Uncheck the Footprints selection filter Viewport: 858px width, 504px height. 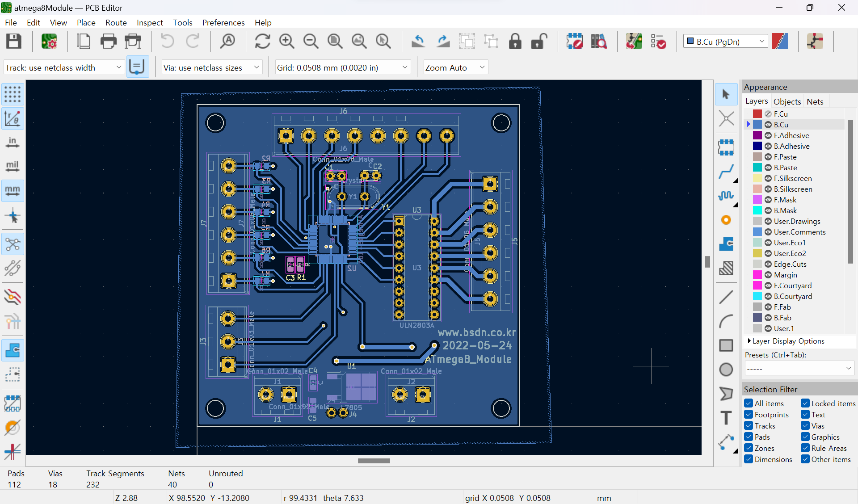point(749,415)
